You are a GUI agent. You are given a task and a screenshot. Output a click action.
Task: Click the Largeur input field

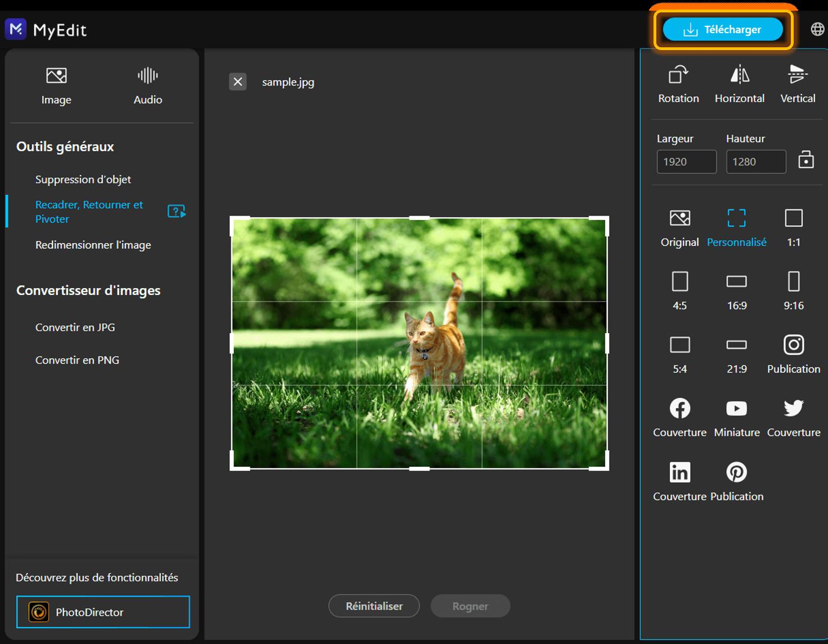[686, 162]
